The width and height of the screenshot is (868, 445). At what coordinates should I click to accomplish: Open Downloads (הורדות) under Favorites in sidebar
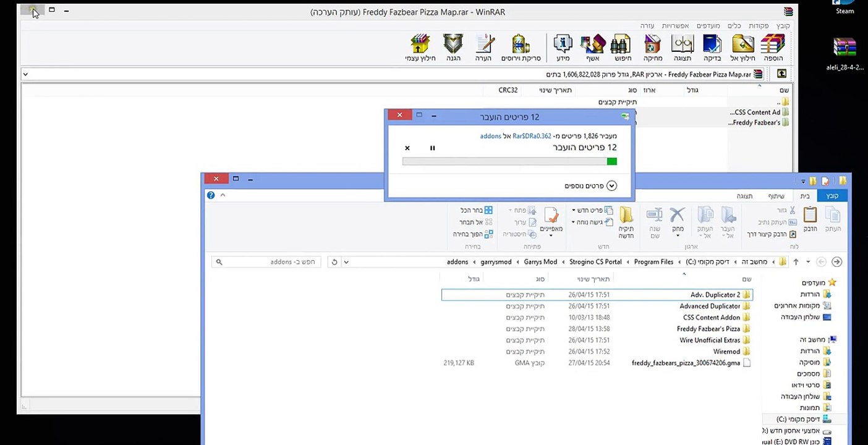[x=815, y=294]
